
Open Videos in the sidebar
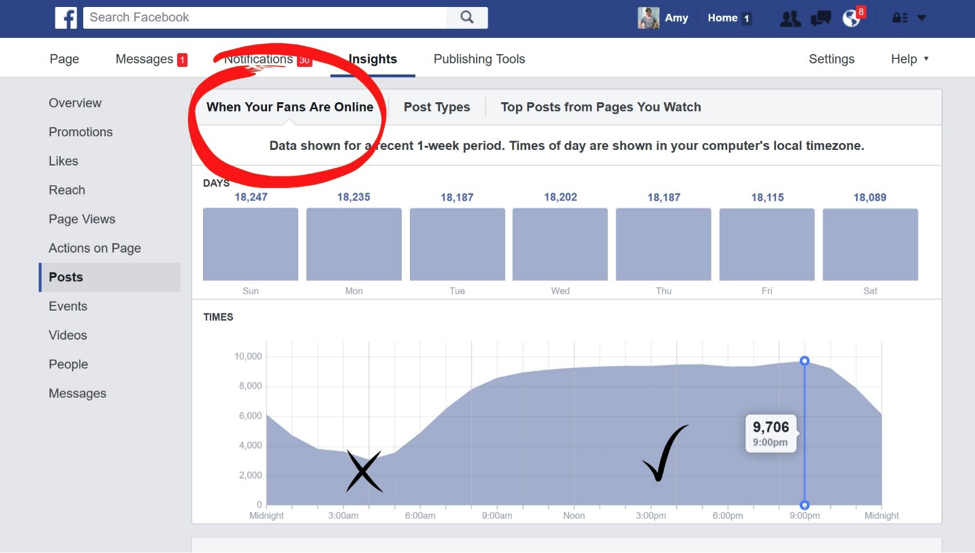point(68,335)
